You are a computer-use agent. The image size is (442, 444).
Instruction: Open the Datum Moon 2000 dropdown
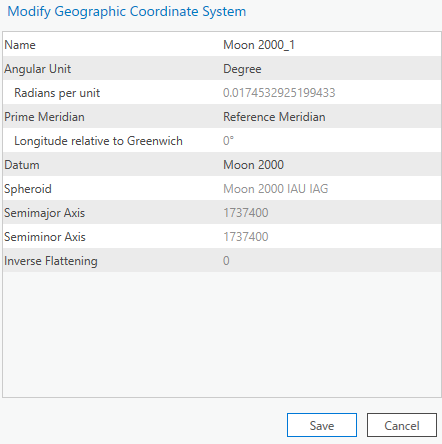(331, 165)
